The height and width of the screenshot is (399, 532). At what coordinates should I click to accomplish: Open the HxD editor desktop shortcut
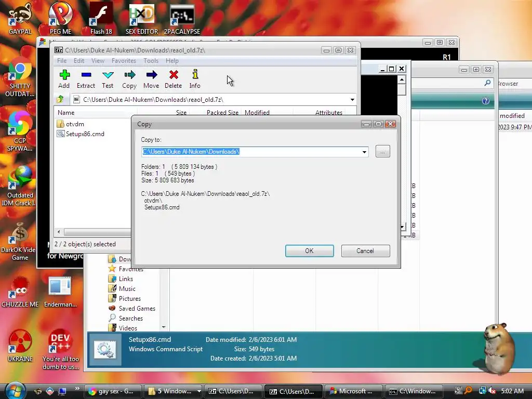pyautogui.click(x=141, y=18)
